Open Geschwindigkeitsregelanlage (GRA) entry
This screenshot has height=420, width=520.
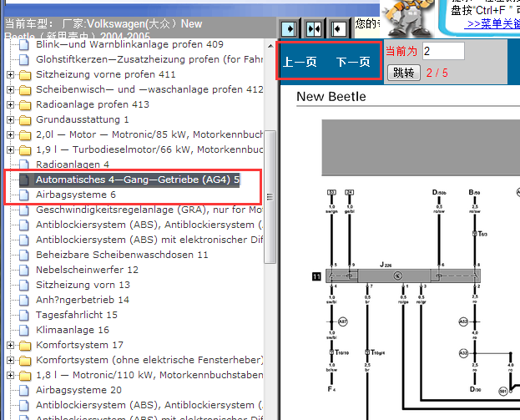pos(149,210)
